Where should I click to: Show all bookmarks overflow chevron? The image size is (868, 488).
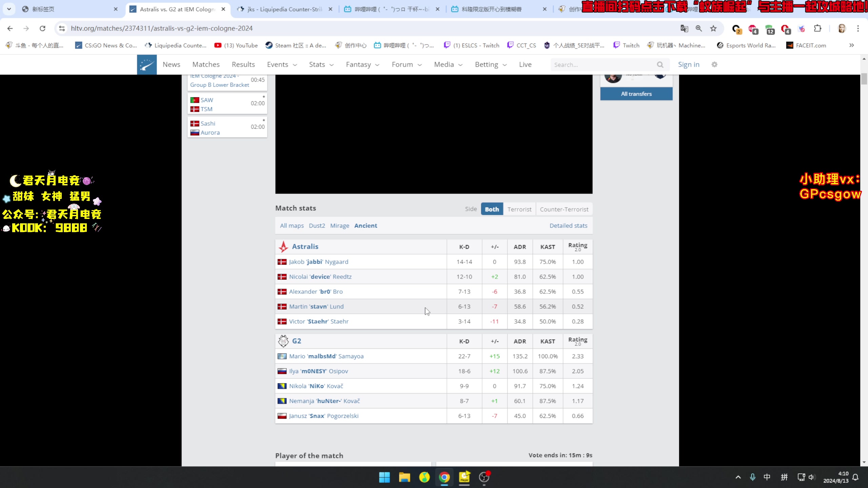851,45
